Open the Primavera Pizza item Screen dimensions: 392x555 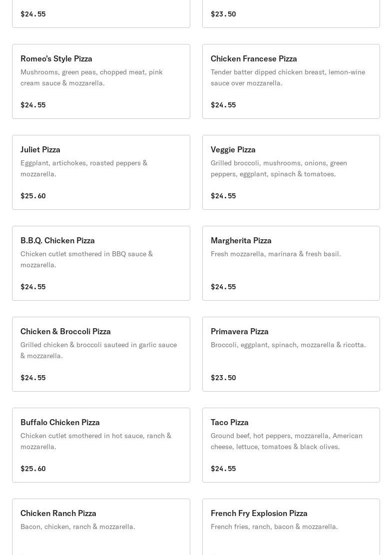click(291, 354)
